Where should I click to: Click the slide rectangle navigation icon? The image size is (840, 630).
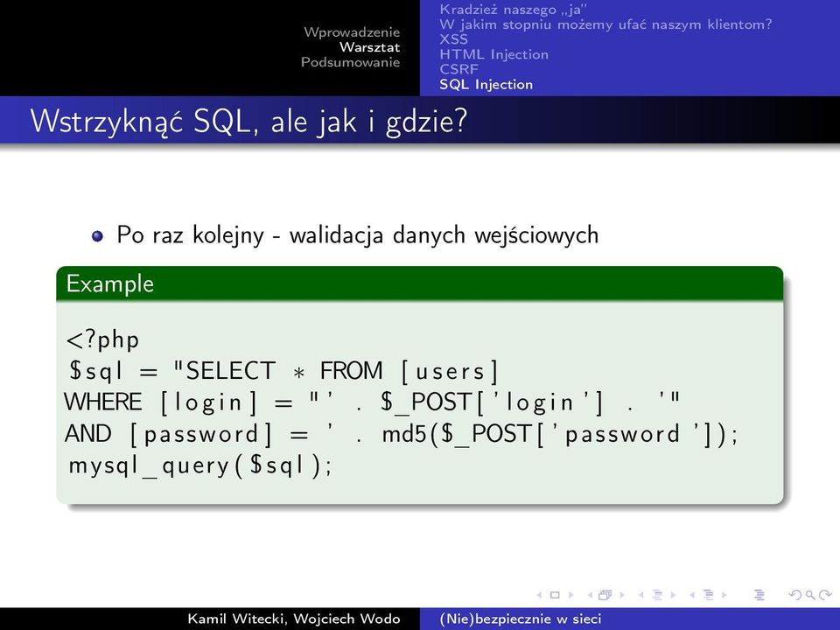555,595
